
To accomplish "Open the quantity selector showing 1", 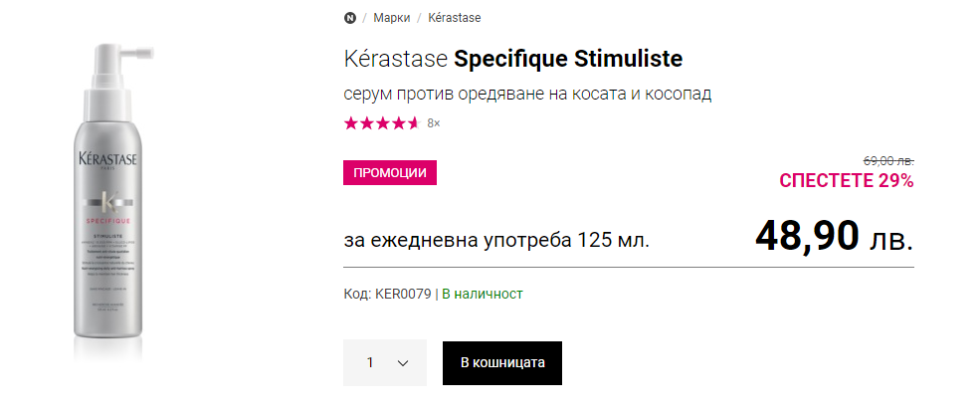I will 384,362.
